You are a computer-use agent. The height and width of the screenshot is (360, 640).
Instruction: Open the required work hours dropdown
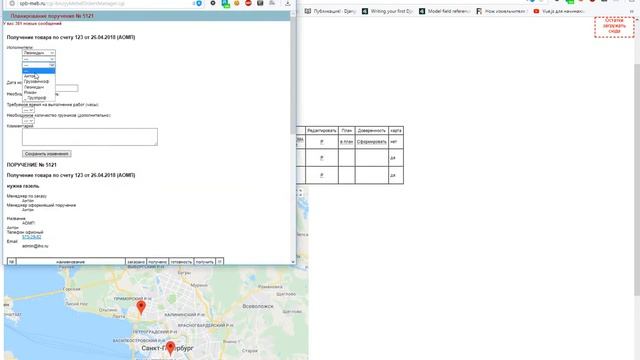[x=28, y=110]
